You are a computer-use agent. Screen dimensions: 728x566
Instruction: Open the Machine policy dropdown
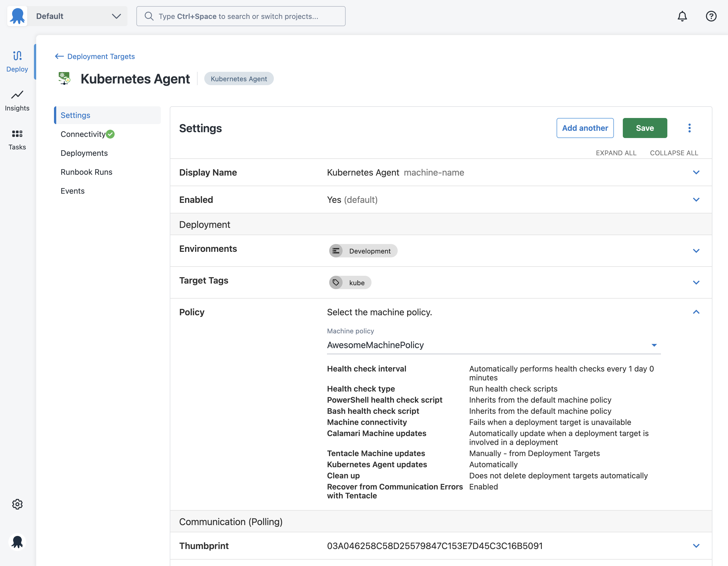(x=493, y=345)
